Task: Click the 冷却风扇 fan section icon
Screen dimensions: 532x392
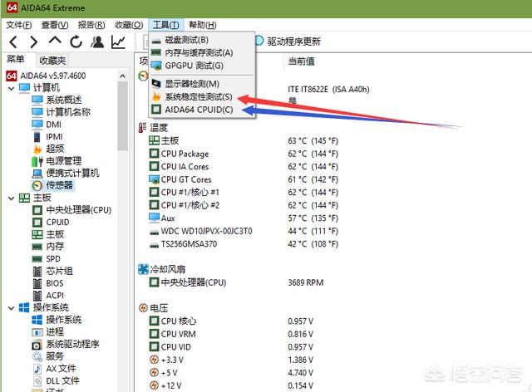Action: click(x=143, y=269)
